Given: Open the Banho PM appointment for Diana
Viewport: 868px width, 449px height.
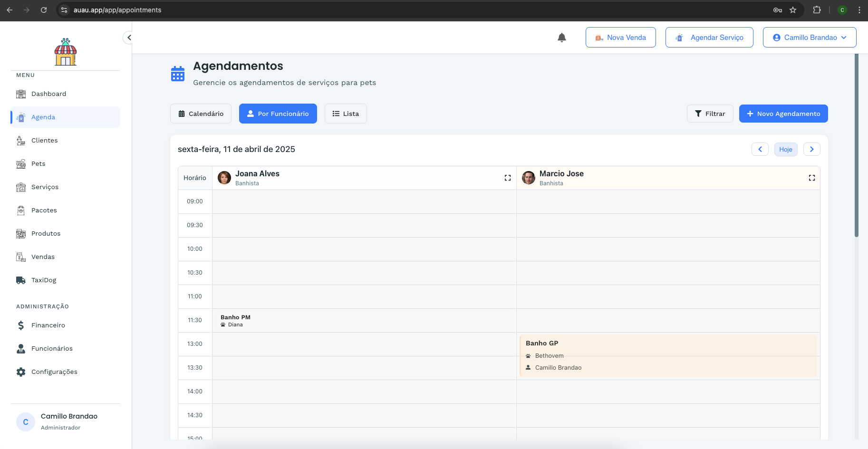Looking at the screenshot, I should (x=364, y=321).
